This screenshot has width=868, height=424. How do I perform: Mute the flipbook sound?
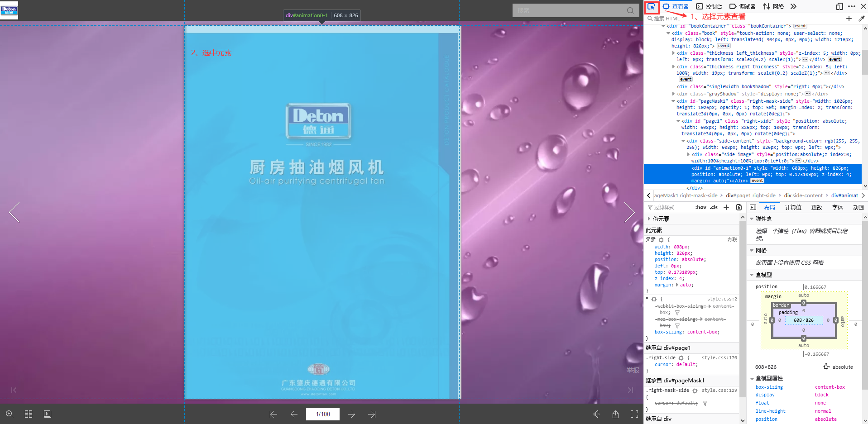tap(597, 414)
